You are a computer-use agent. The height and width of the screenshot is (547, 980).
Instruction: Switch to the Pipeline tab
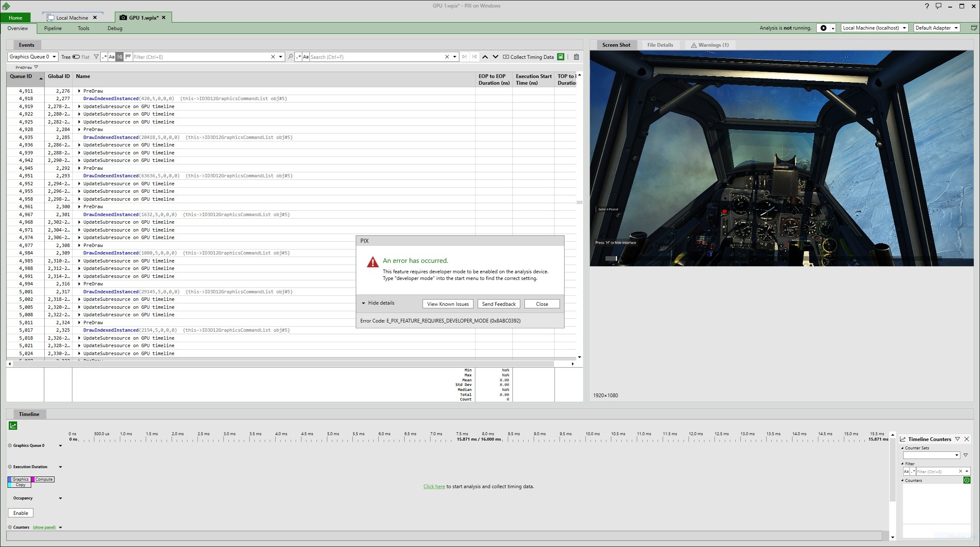pyautogui.click(x=53, y=28)
